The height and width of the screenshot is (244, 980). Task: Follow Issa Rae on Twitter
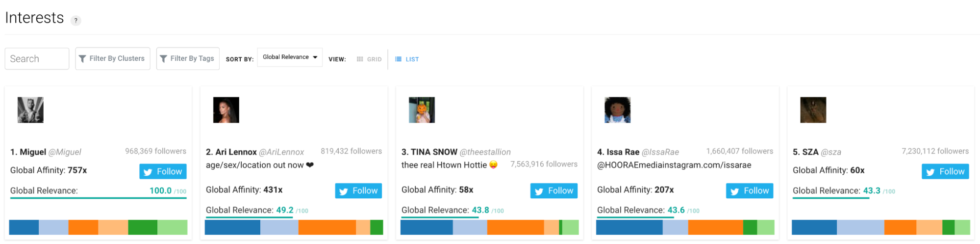pos(750,190)
